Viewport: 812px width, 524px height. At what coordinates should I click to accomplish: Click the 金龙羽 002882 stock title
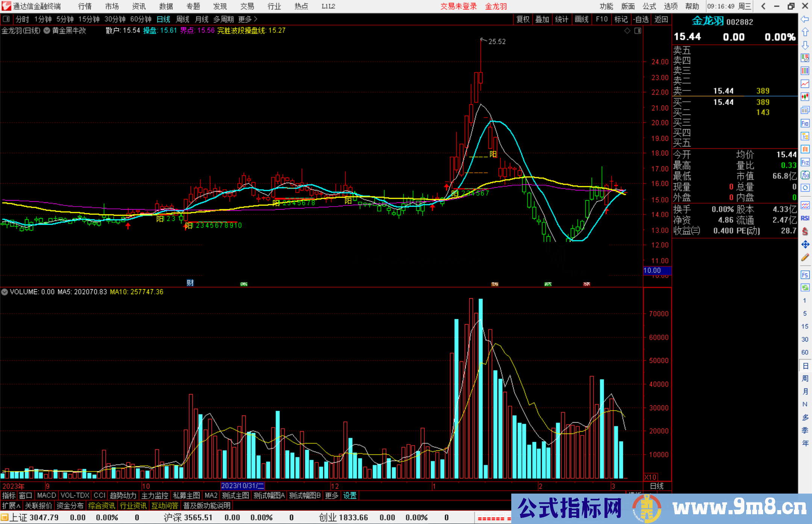[723, 21]
